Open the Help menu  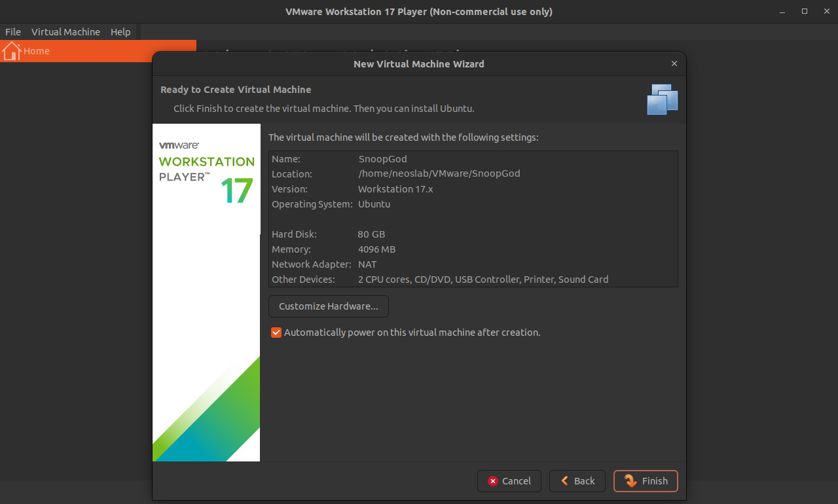click(x=120, y=31)
